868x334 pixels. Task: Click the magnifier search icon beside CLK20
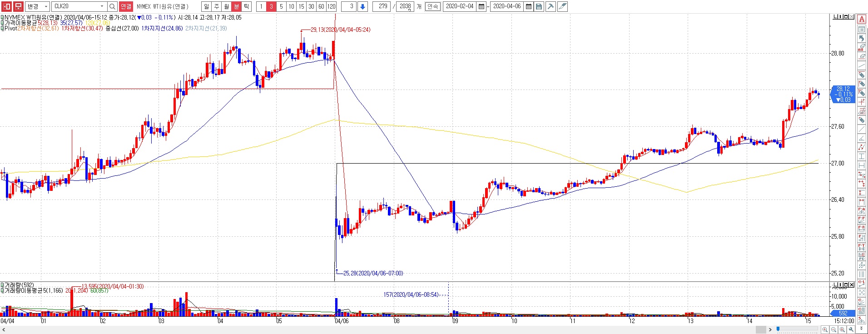(x=113, y=6)
